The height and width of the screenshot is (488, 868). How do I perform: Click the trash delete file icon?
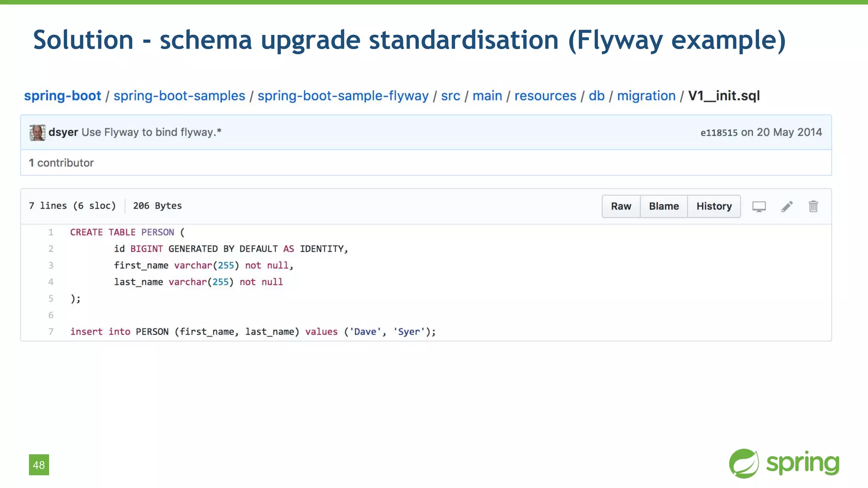(x=813, y=206)
